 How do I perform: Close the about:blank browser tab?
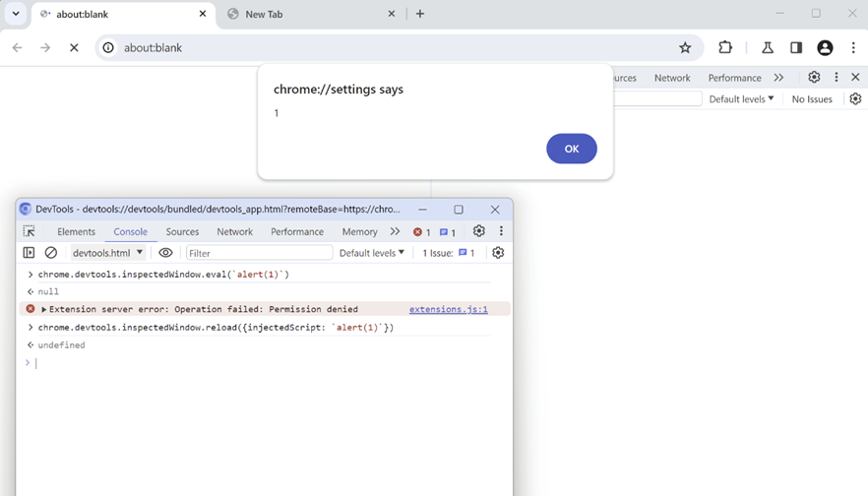click(203, 14)
